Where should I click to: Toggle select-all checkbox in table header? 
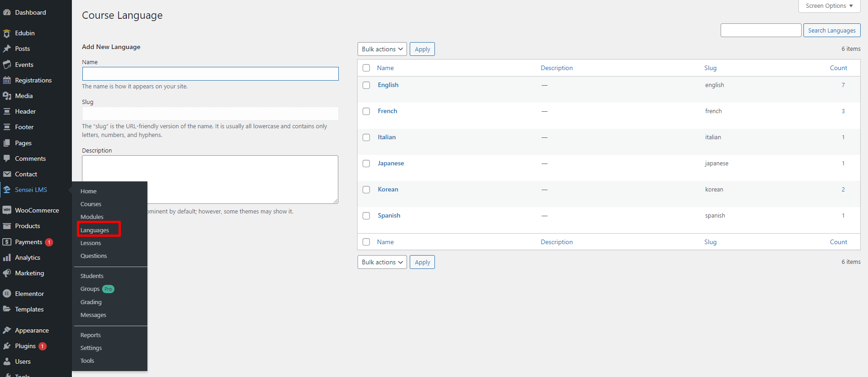click(x=366, y=68)
